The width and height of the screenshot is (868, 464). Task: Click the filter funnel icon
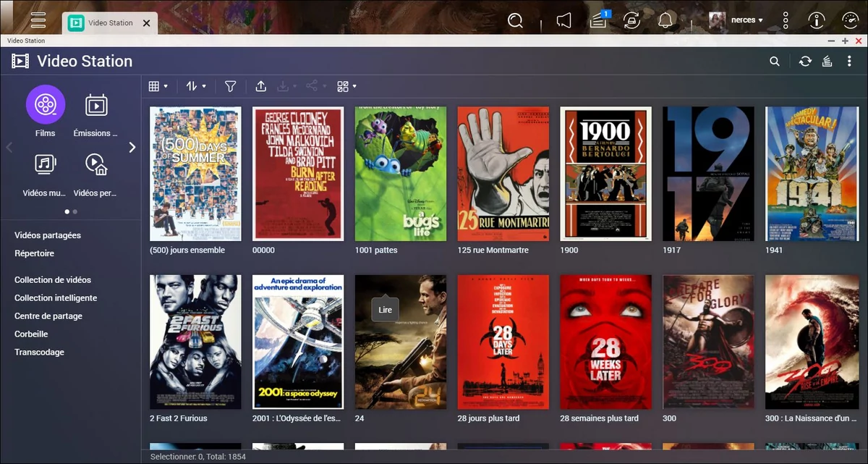pos(231,86)
